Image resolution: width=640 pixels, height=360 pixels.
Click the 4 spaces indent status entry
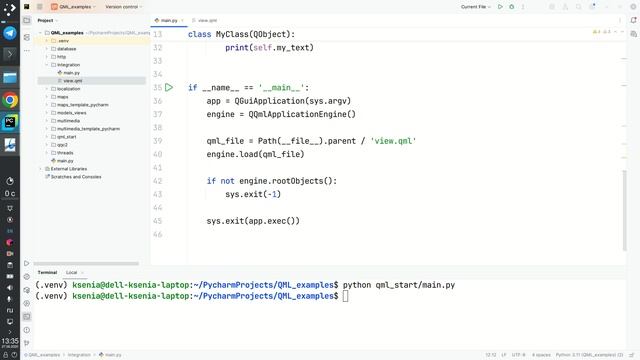tap(541, 355)
